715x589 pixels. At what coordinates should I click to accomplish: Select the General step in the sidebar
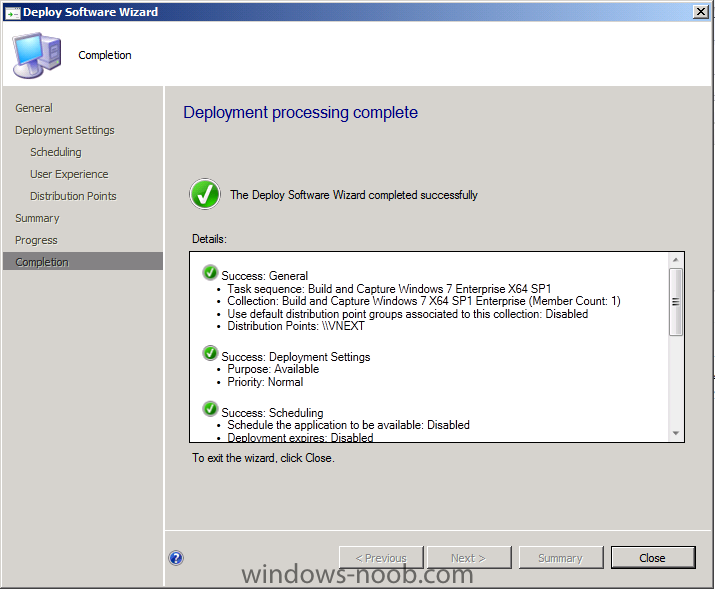[x=34, y=108]
